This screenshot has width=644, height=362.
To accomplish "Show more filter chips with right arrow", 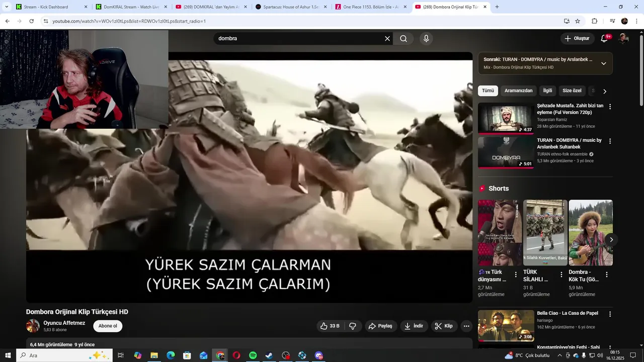I will tap(605, 91).
